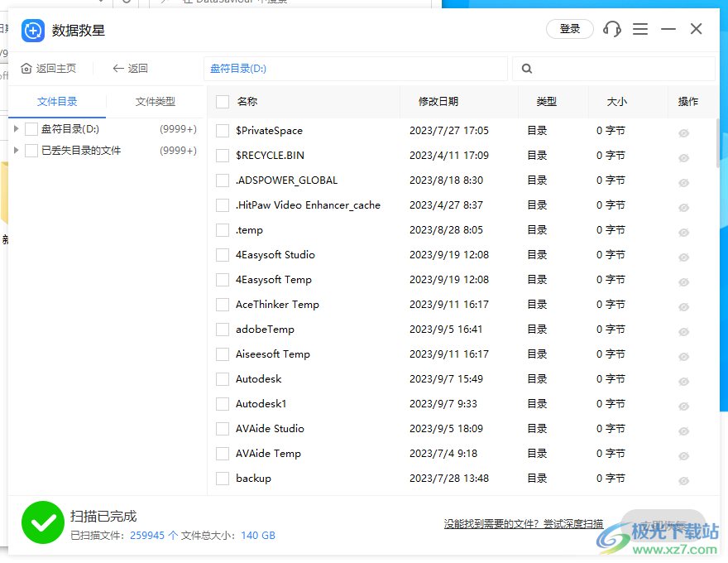Image resolution: width=728 pixels, height=563 pixels.
Task: Expand the 已丢失目录的文件 tree item
Action: tap(15, 151)
